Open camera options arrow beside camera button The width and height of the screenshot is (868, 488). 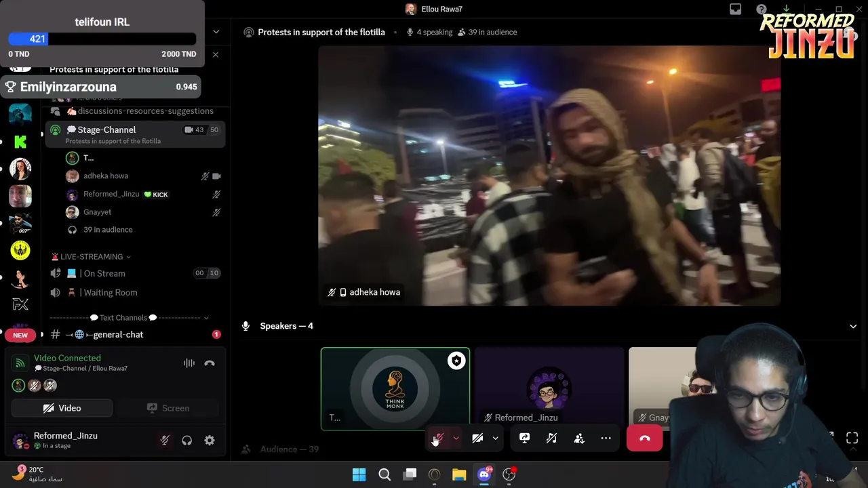point(495,439)
